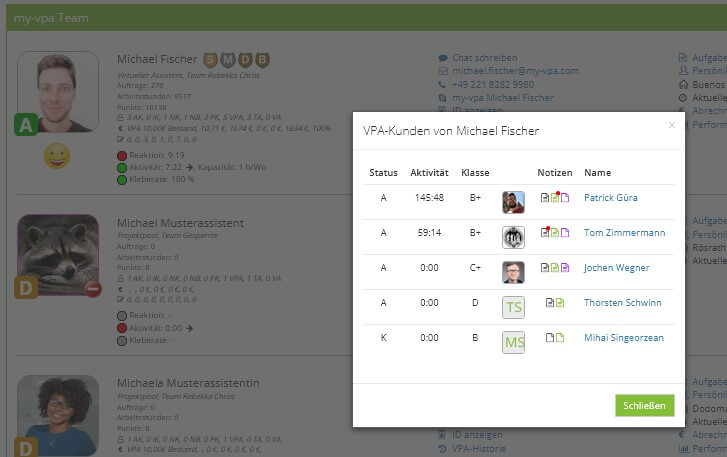This screenshot has width=727, height=457.
Task: Click the red blocked icon on the raccoon photo
Action: click(x=93, y=289)
